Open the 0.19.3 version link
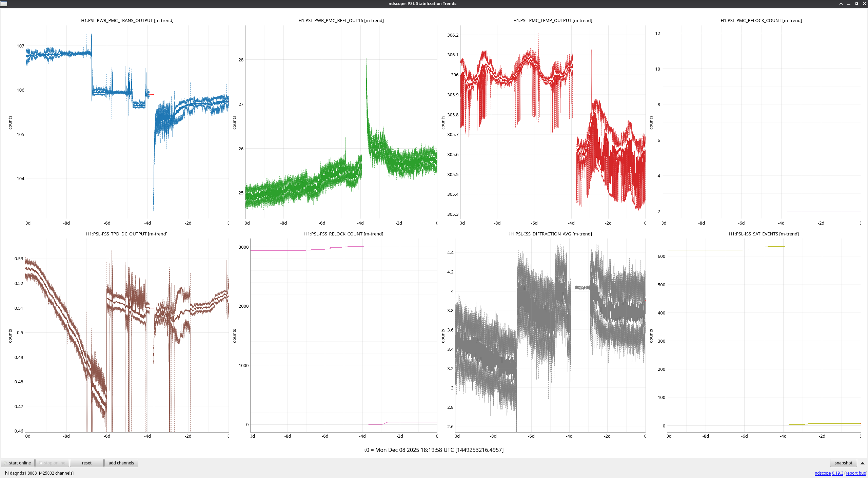This screenshot has height=478, width=868. tap(837, 473)
